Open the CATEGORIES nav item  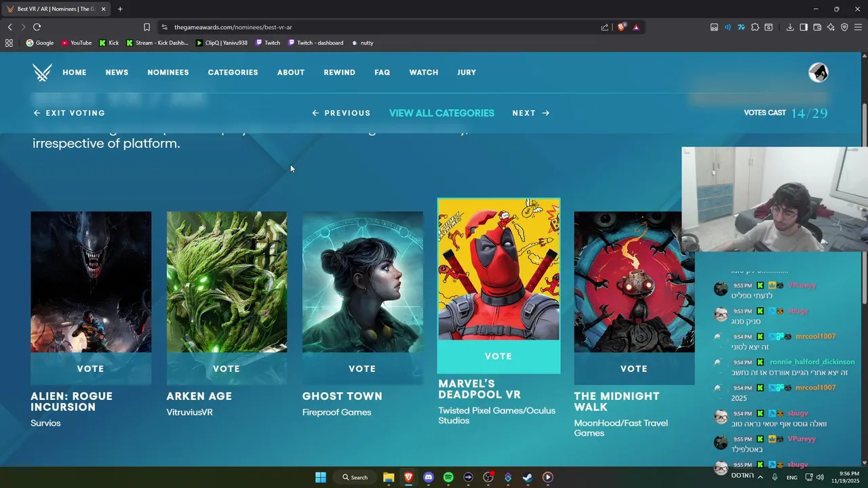coord(233,73)
